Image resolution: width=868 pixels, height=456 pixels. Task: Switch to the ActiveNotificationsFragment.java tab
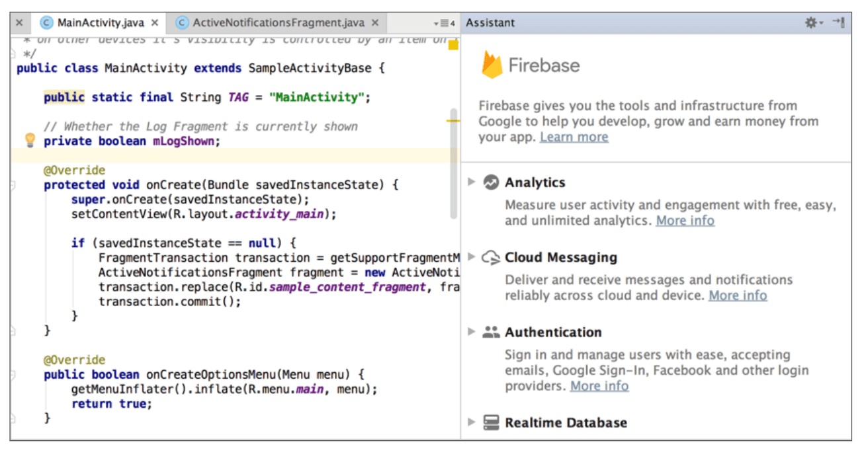click(277, 22)
